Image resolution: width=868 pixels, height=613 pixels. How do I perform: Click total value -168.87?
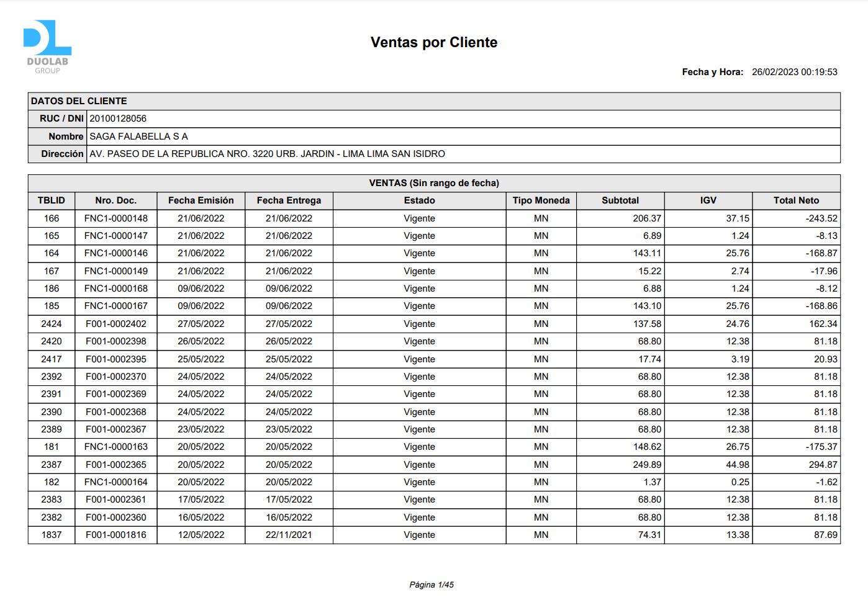point(821,253)
